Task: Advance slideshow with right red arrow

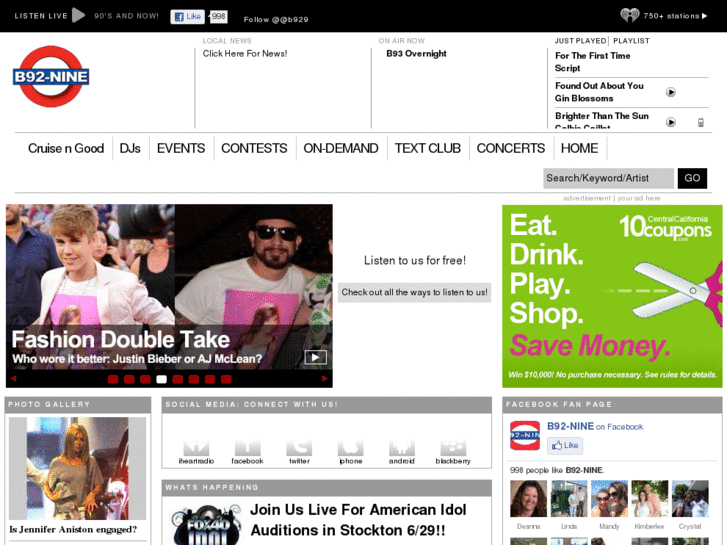Action: [325, 378]
